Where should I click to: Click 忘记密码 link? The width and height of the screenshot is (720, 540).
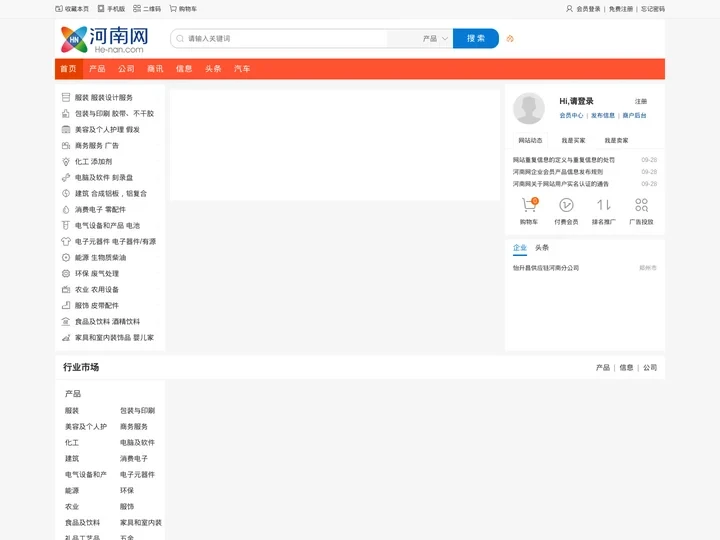(x=653, y=9)
